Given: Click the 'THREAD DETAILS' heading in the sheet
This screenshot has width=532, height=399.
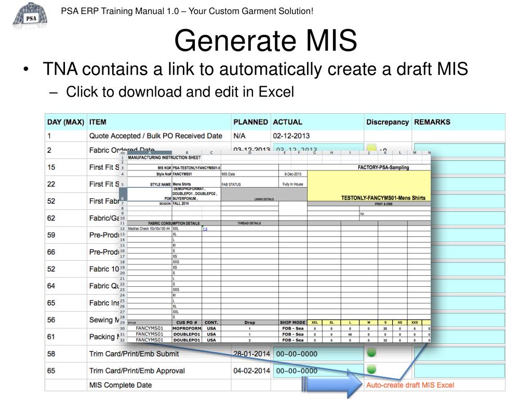Looking at the screenshot, I should 249,223.
